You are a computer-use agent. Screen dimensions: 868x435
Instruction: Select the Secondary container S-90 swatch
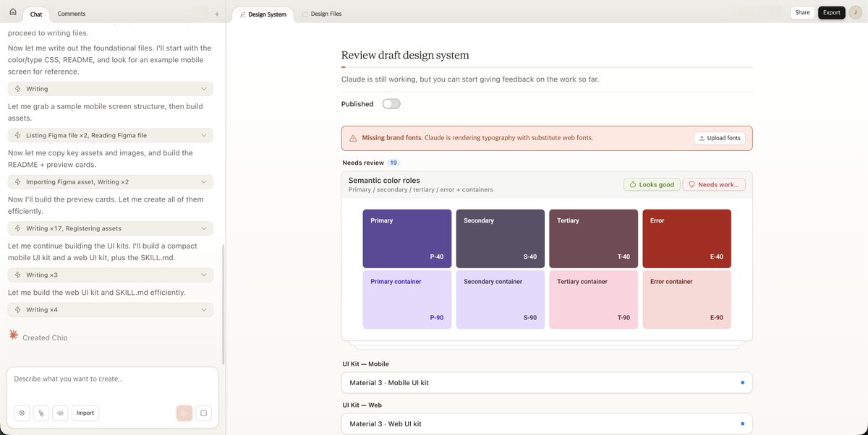pos(501,300)
